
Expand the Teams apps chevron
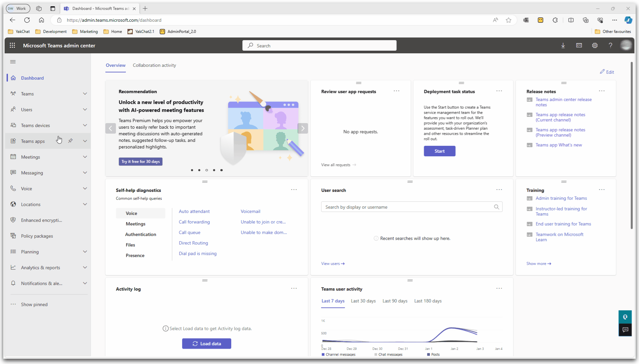point(85,141)
